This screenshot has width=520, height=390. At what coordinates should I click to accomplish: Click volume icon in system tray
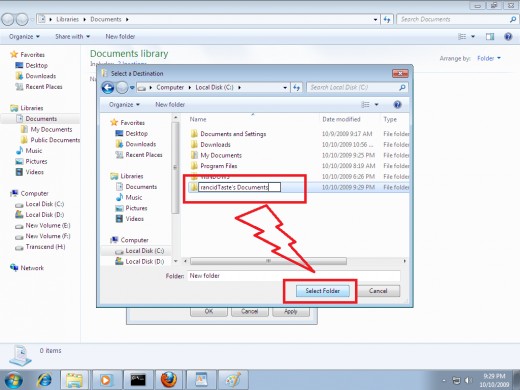point(469,380)
